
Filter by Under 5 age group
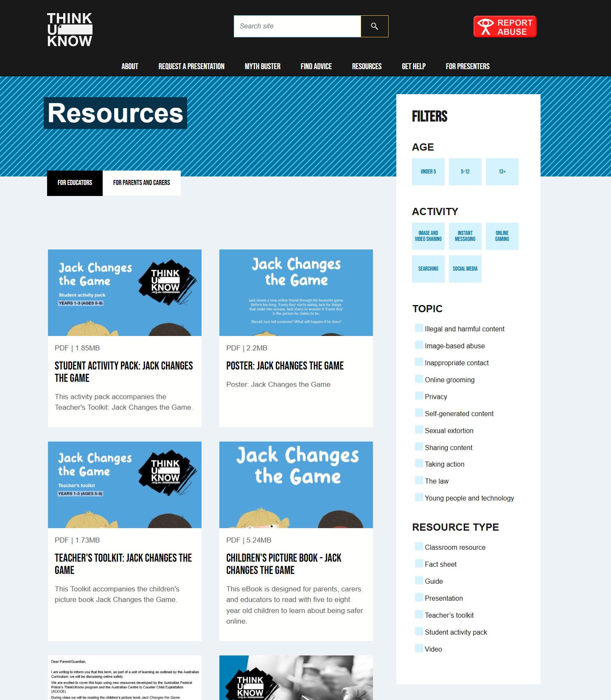[428, 172]
